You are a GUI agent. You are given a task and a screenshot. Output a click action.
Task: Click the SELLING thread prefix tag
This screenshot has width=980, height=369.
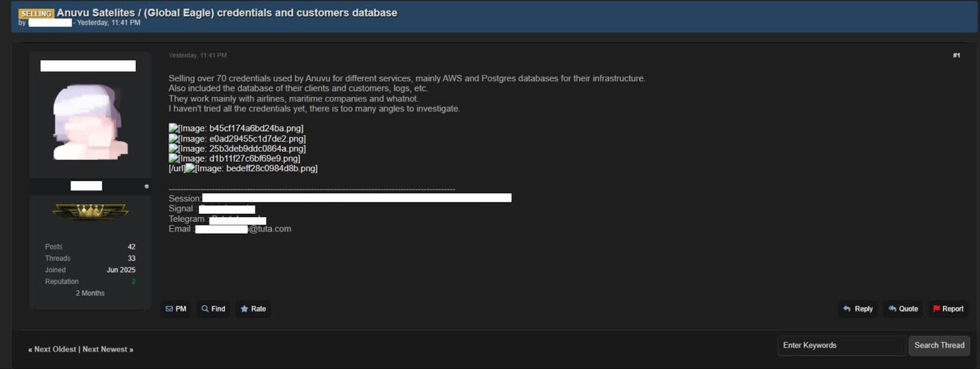click(x=36, y=13)
